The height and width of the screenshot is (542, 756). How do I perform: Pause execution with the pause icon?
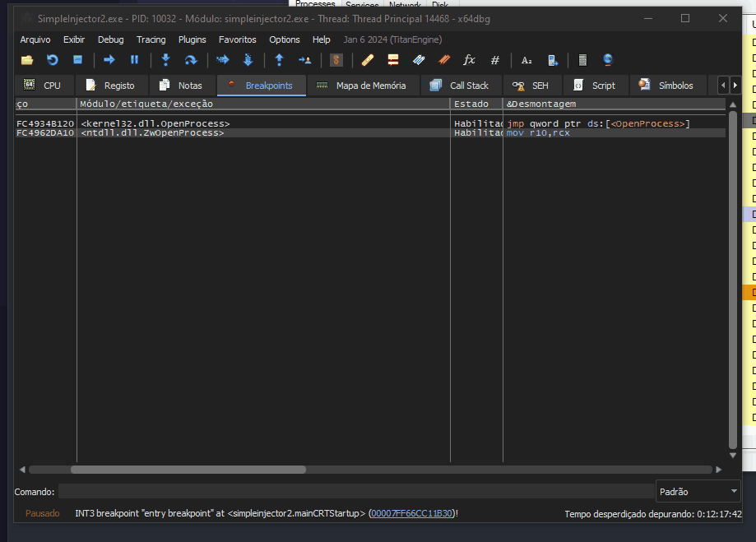click(x=134, y=60)
